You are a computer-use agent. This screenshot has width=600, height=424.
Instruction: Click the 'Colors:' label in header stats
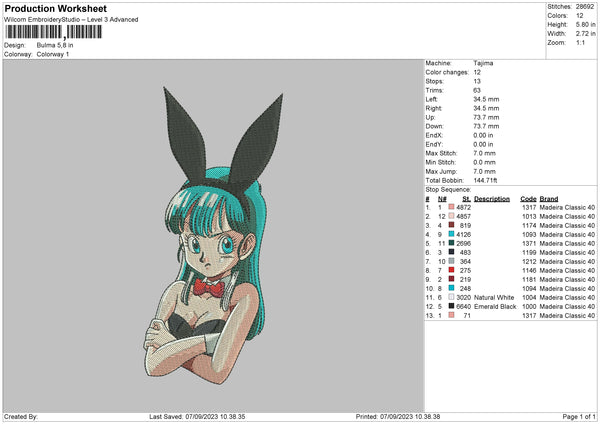coord(557,16)
